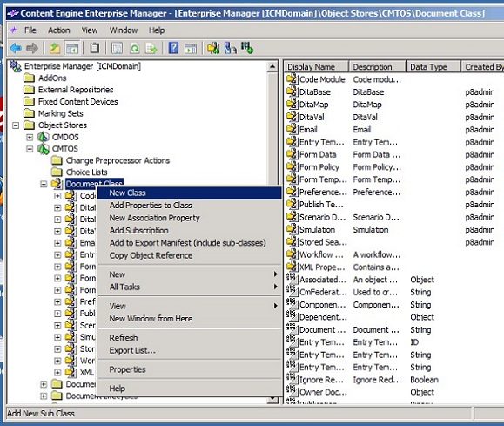Choose Refresh in context menu
This screenshot has height=426, width=504.
189,338
